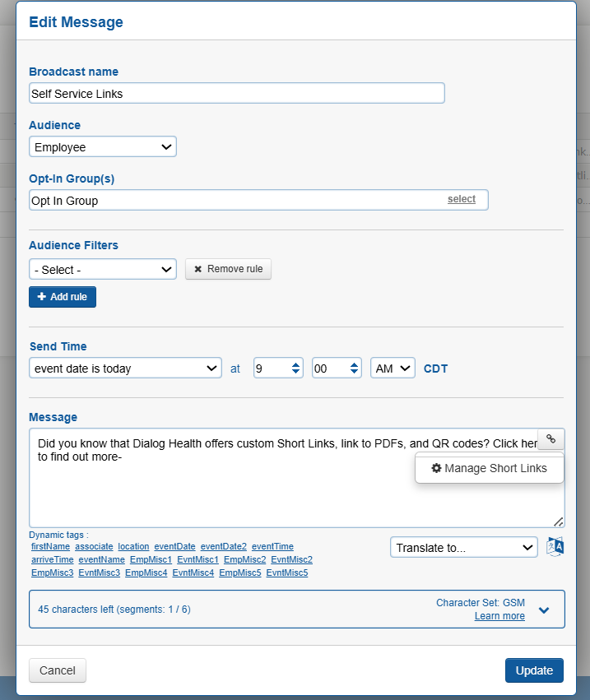Open the Audience dropdown
590x700 pixels.
[103, 147]
